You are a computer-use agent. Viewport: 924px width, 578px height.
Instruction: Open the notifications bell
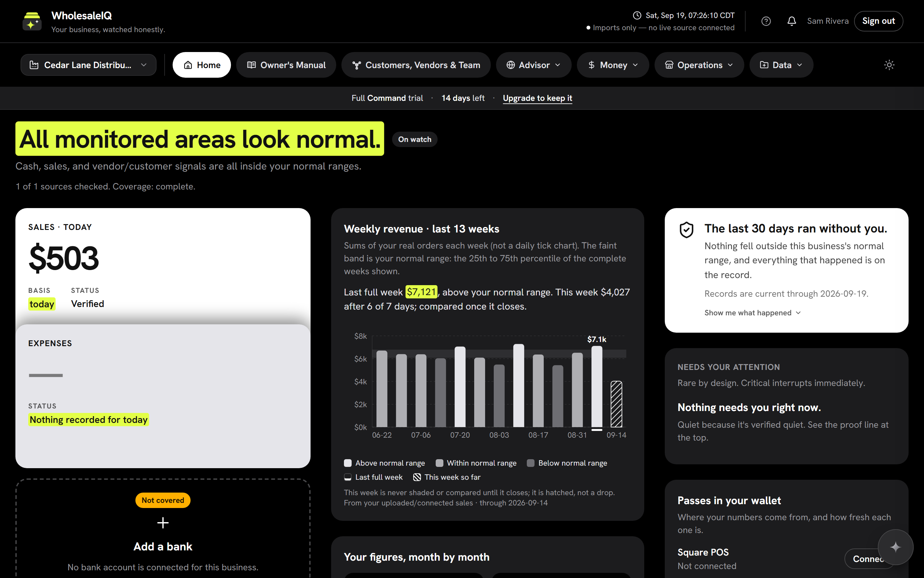click(791, 21)
